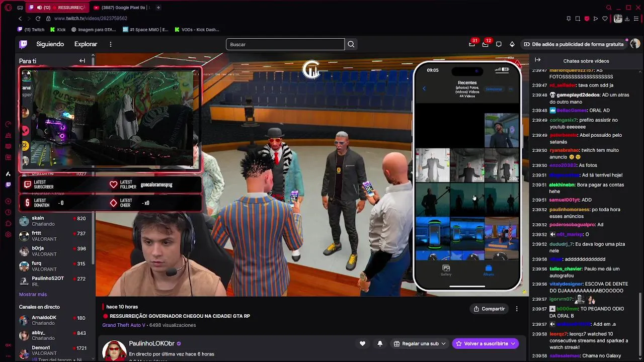Screen dimensions: 644x362
Task: Expand Volver a suscribirte dropdown
Action: point(513,343)
